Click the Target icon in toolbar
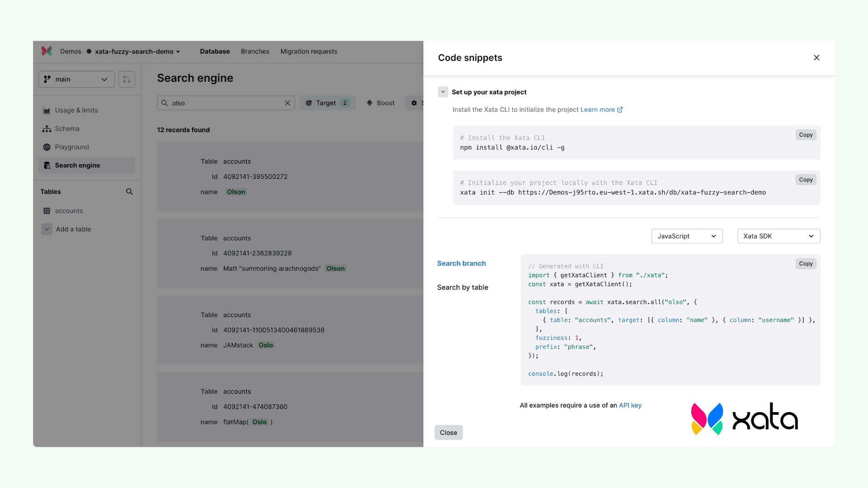The height and width of the screenshot is (488, 868). coord(309,103)
